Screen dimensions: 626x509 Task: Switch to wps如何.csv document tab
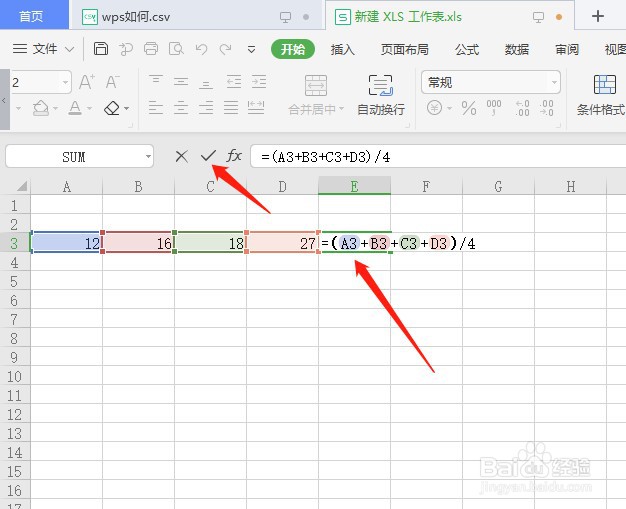click(196, 16)
